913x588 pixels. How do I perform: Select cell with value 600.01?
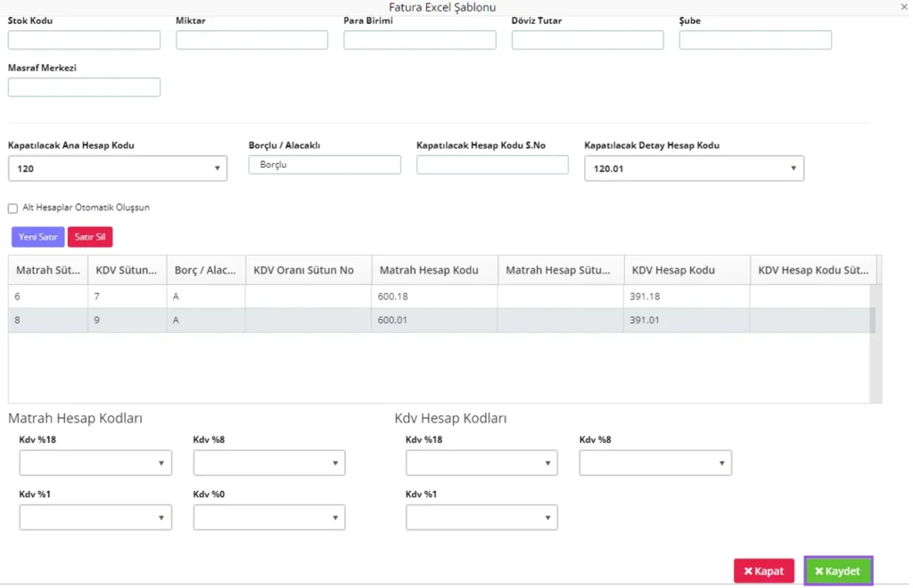[x=434, y=320]
